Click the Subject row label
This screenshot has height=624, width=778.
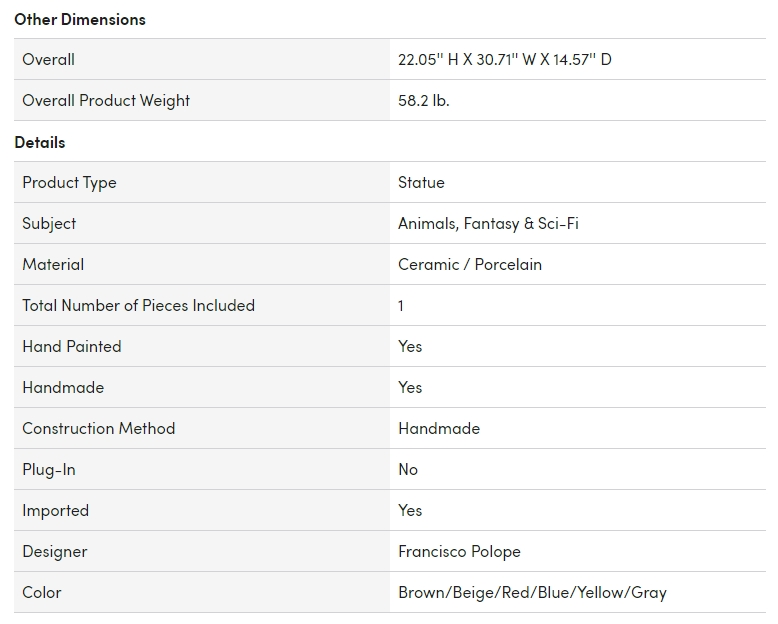(x=49, y=223)
